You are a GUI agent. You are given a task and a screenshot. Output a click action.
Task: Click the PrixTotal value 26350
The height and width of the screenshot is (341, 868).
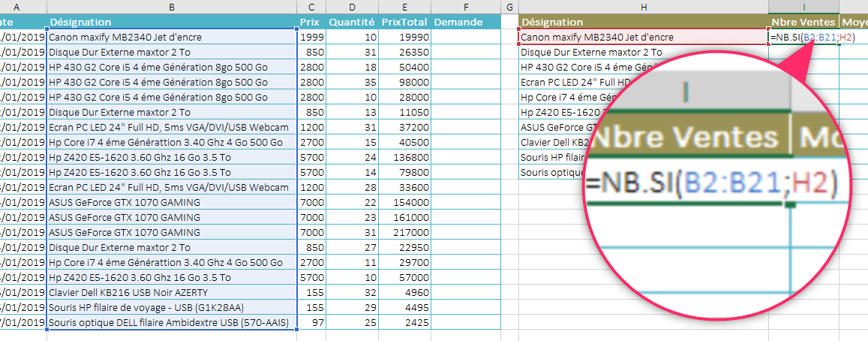[x=404, y=52]
